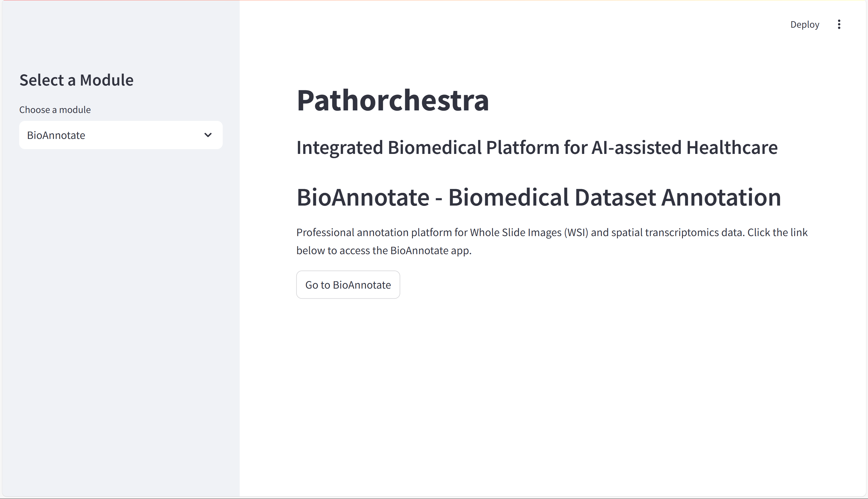Click the words Whole Slide Images (WSI)
This screenshot has height=499, width=868.
click(529, 232)
